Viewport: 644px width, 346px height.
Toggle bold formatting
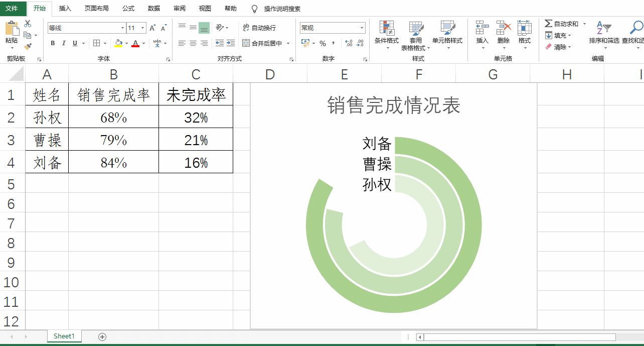coord(53,43)
